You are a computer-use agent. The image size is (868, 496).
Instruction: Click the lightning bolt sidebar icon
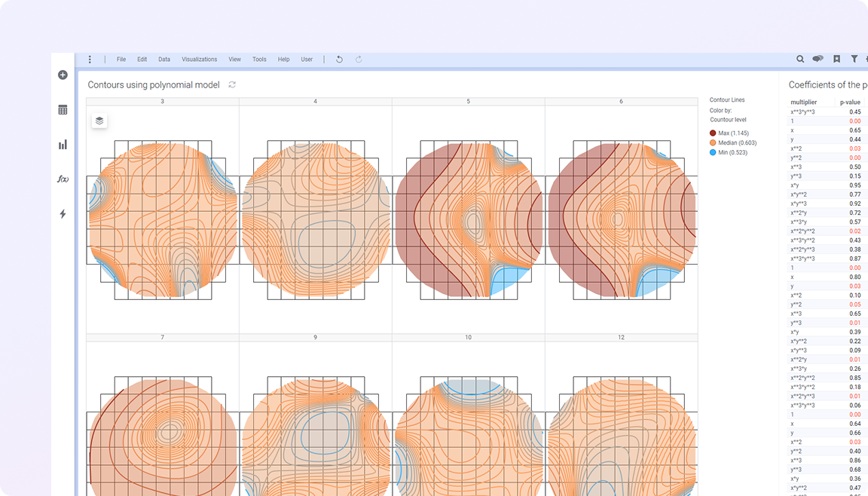63,214
